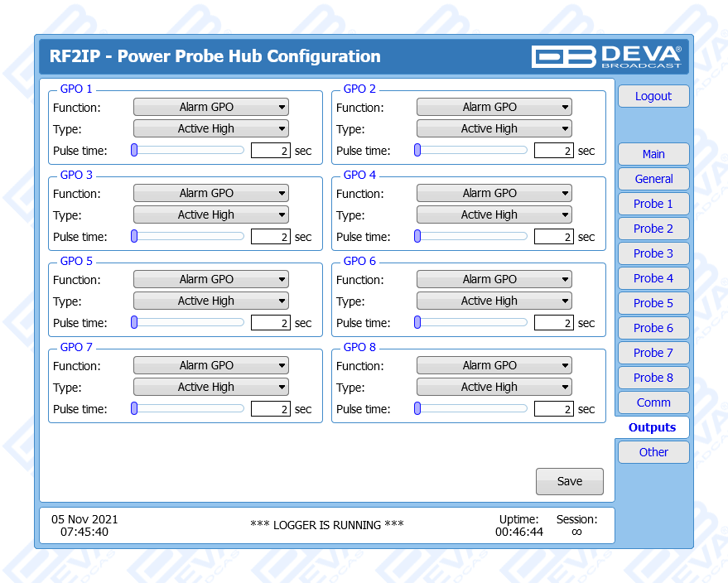Go to the Probe 1 tab
Viewport: 728px width, 583px height.
[x=653, y=204]
